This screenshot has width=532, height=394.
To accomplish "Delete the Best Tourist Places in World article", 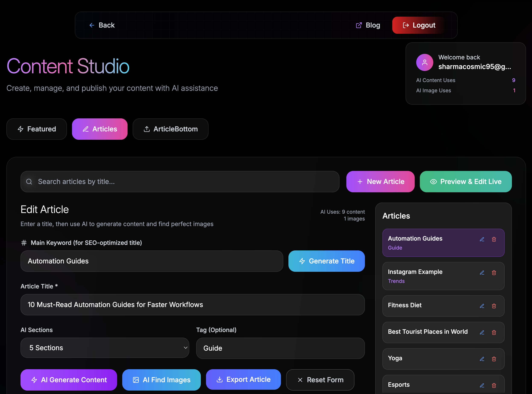I will tap(494, 332).
